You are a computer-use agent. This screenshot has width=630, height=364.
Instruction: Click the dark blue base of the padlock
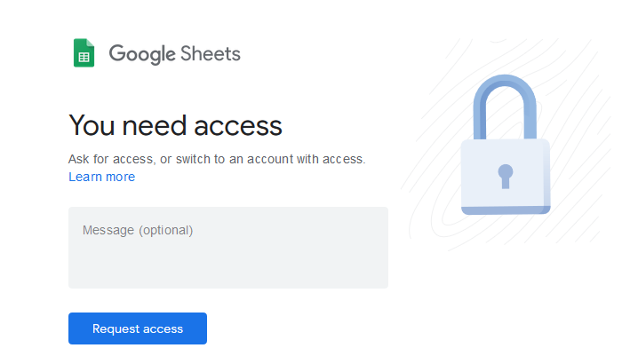[506, 210]
